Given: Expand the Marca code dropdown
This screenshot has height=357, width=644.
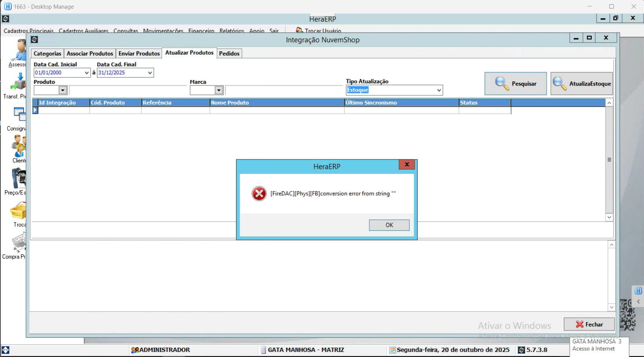Looking at the screenshot, I should pyautogui.click(x=219, y=90).
